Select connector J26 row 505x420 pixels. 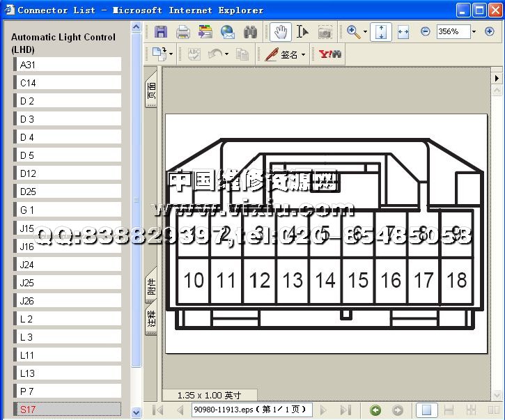[x=68, y=300]
